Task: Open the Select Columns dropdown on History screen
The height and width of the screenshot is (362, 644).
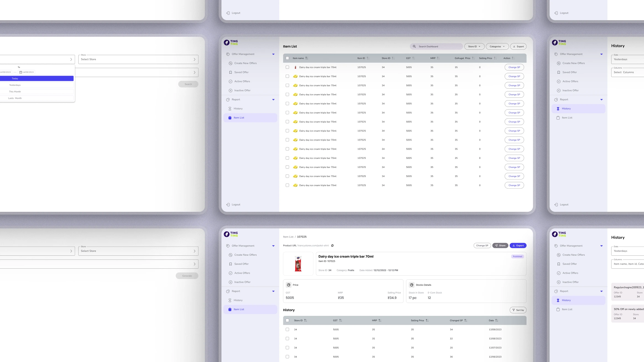Action: click(x=627, y=72)
